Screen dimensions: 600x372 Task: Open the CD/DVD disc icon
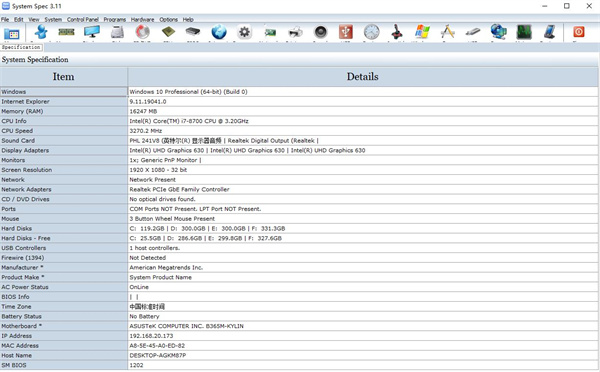[x=142, y=32]
